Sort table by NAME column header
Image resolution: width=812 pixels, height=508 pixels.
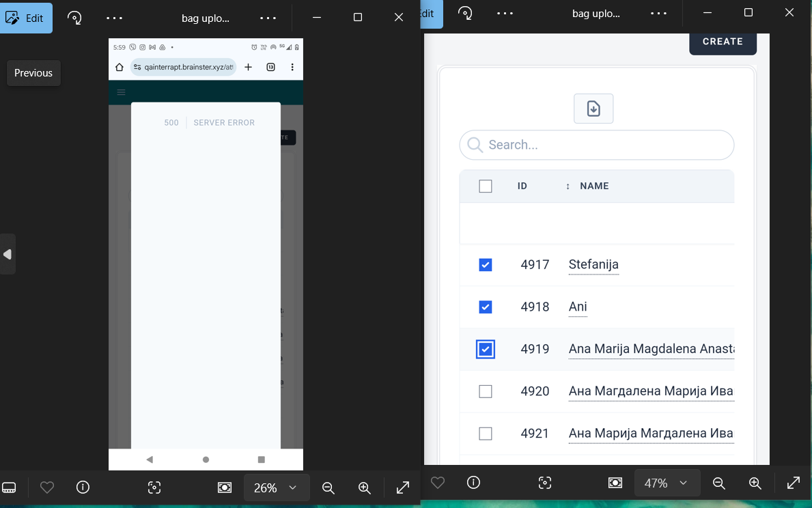pos(593,186)
